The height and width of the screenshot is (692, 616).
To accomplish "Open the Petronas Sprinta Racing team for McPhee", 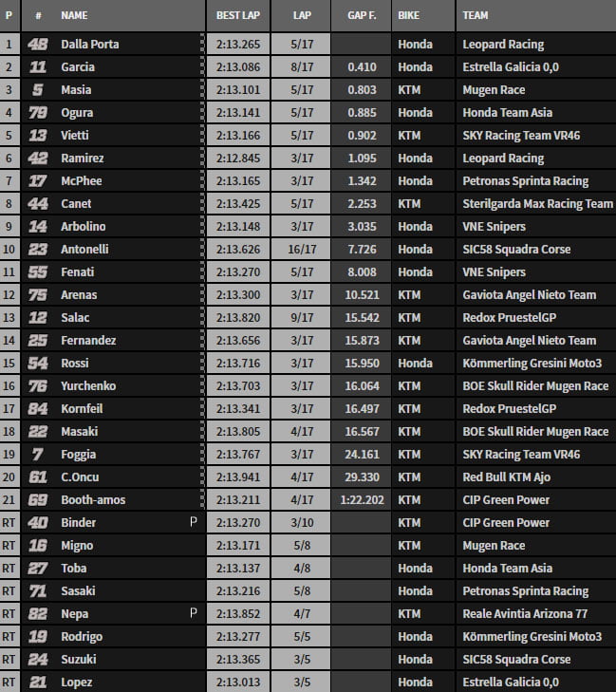I will click(x=525, y=181).
